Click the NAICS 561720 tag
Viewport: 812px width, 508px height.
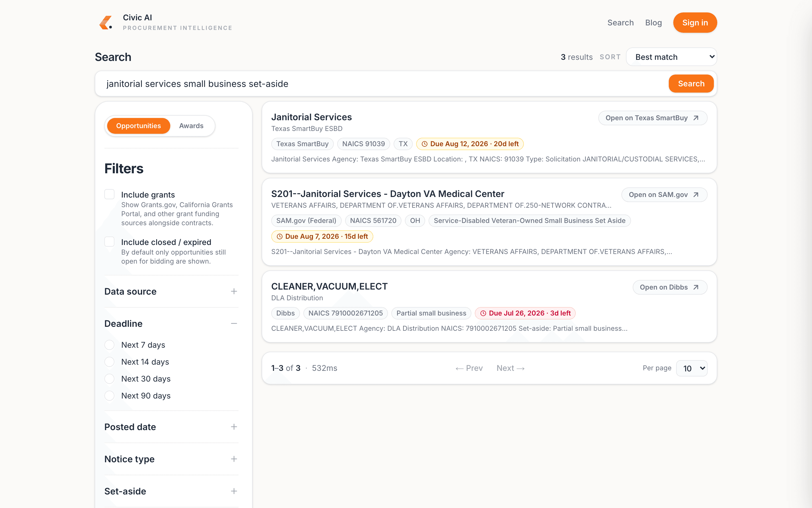pos(373,220)
